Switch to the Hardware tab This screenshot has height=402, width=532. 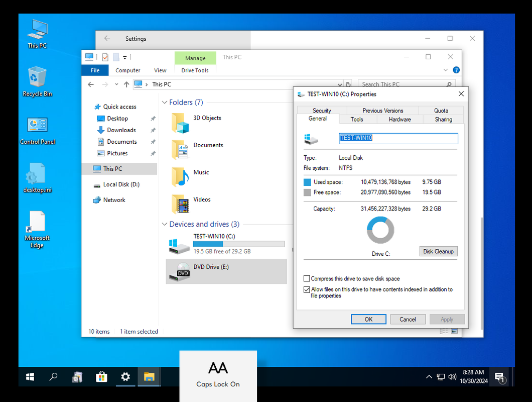400,119
